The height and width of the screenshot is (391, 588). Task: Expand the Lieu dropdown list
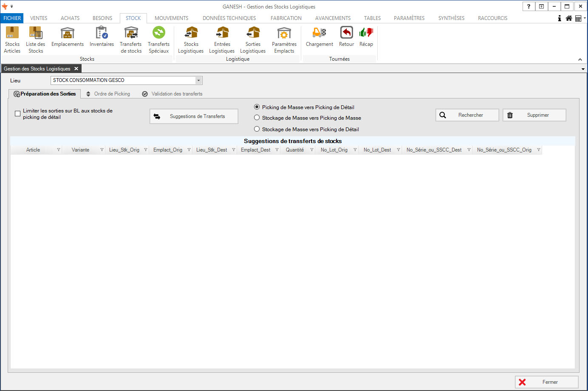coord(198,80)
